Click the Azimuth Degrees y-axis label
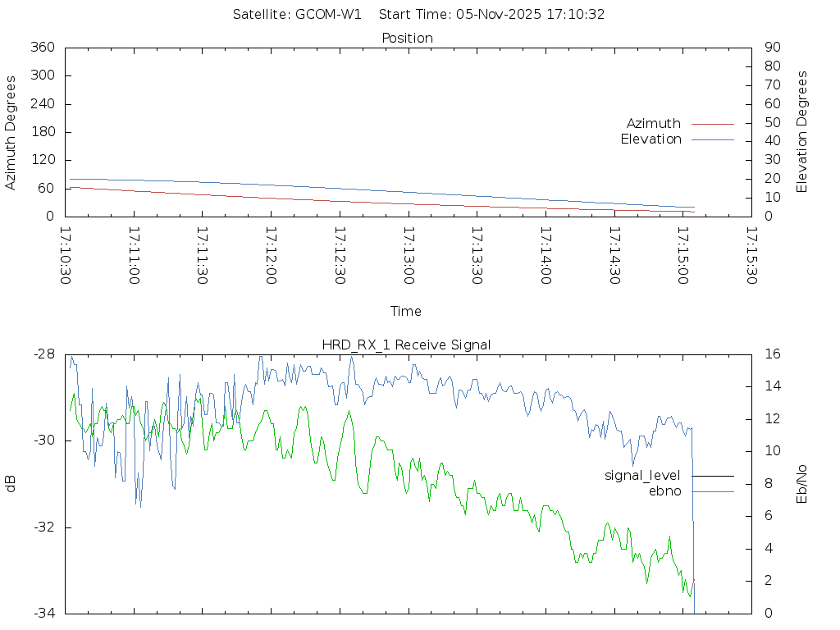This screenshot has height=630, width=840. point(11,133)
